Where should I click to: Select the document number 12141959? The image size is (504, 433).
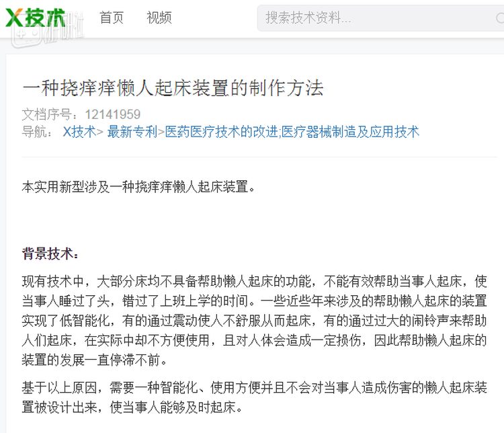pyautogui.click(x=113, y=114)
